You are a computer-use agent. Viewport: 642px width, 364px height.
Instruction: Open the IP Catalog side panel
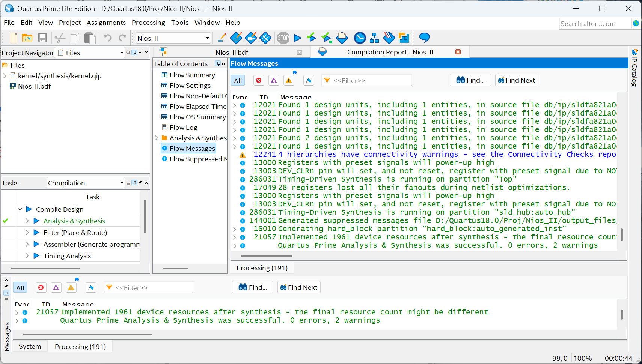coord(634,68)
